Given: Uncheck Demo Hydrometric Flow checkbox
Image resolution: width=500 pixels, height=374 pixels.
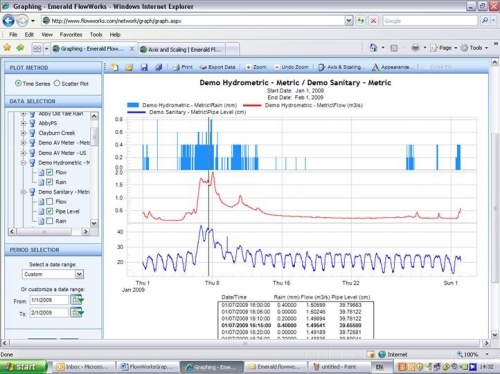Looking at the screenshot, I should tap(50, 172).
